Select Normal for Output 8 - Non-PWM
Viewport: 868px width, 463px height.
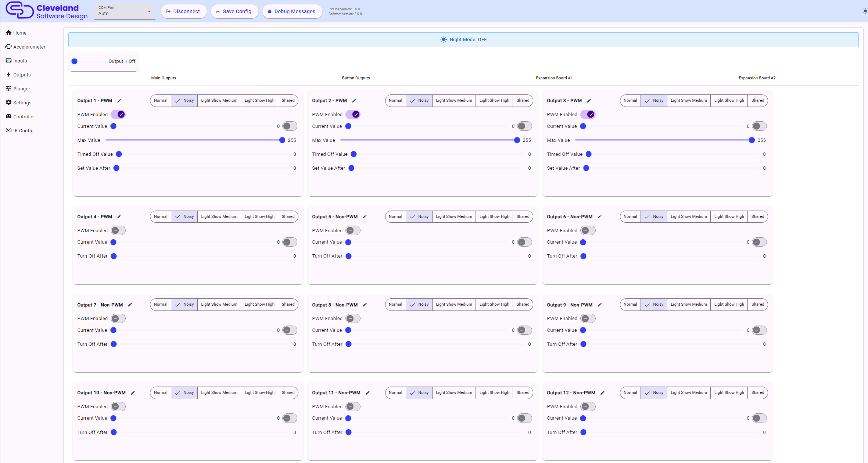pos(395,304)
